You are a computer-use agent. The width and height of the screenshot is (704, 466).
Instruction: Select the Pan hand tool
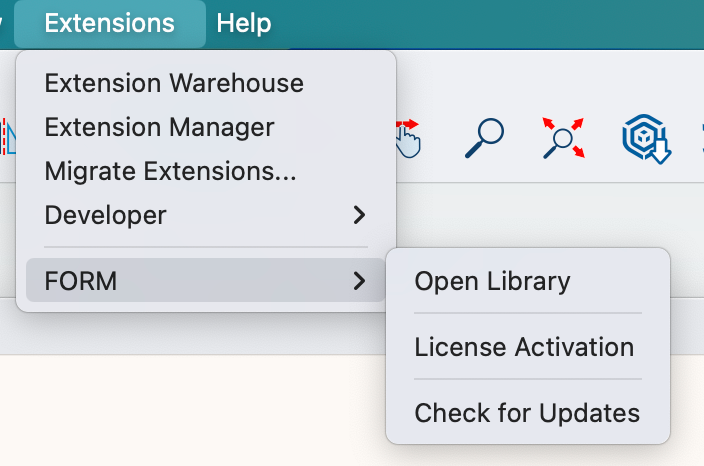click(408, 138)
